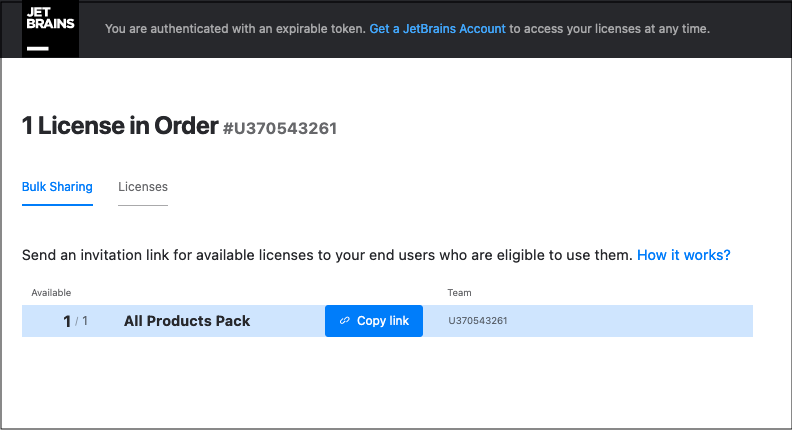
Task: Click the 1 License in Order heading
Action: tap(120, 127)
